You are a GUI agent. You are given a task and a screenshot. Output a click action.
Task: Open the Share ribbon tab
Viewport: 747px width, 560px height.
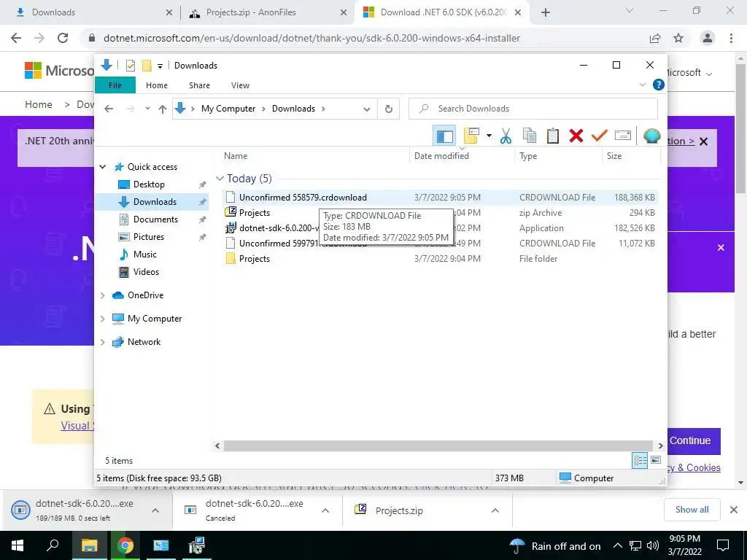(x=199, y=85)
